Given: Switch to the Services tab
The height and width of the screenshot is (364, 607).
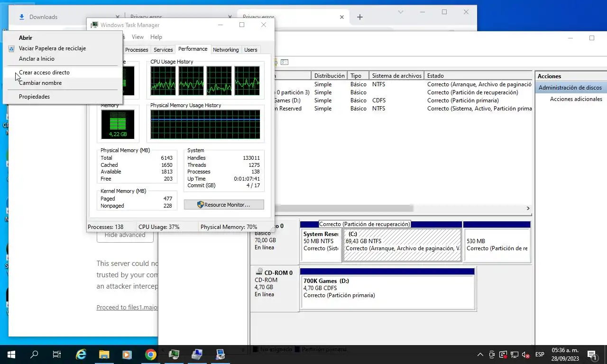Looking at the screenshot, I should pos(163,50).
